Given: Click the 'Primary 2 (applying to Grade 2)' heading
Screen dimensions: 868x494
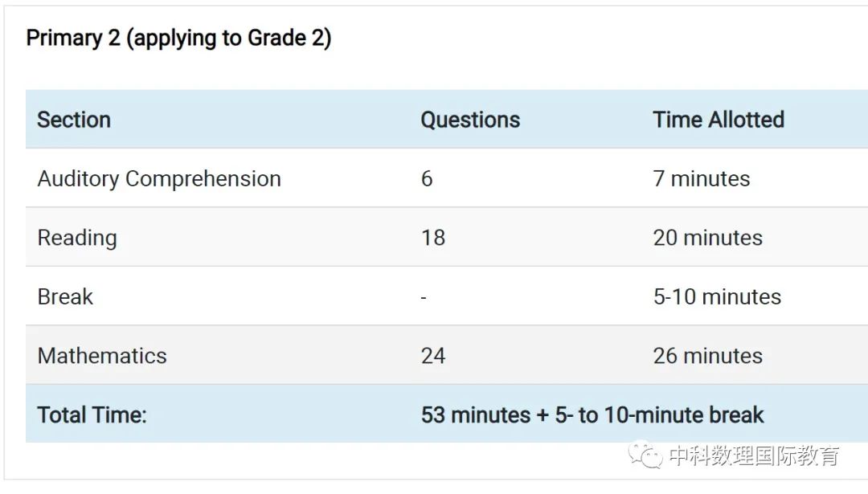Looking at the screenshot, I should coord(178,39).
